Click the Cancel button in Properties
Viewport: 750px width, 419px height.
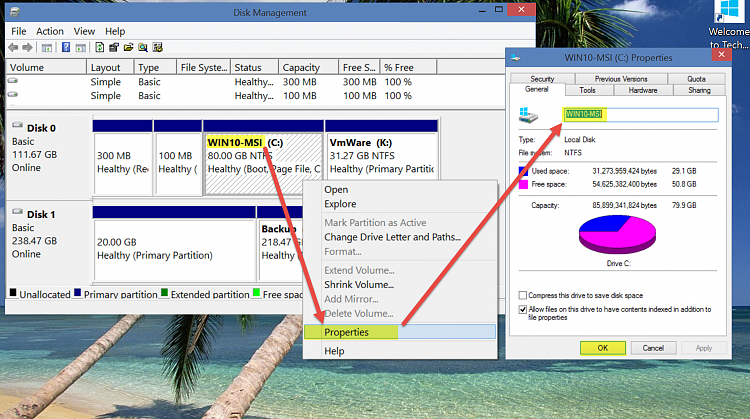(653, 348)
